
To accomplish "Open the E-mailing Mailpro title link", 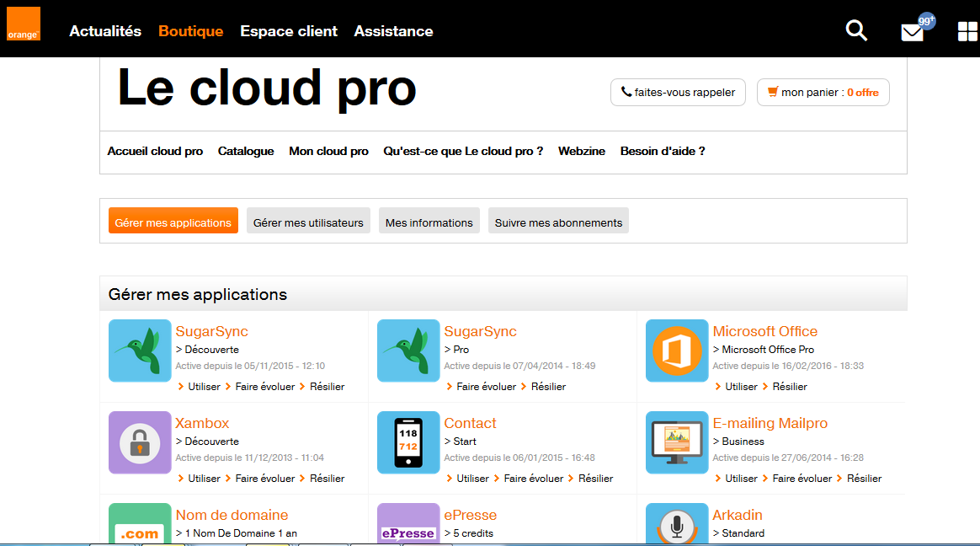I will pos(770,424).
